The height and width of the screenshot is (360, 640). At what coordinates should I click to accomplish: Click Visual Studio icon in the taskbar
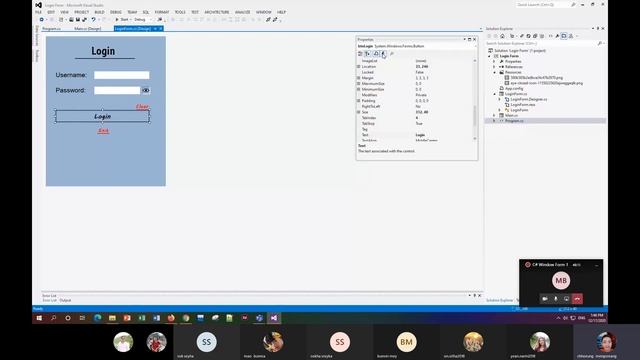tap(274, 318)
